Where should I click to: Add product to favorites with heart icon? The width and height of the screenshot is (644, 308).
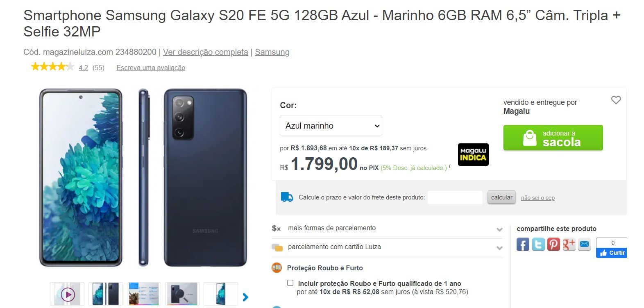(616, 100)
